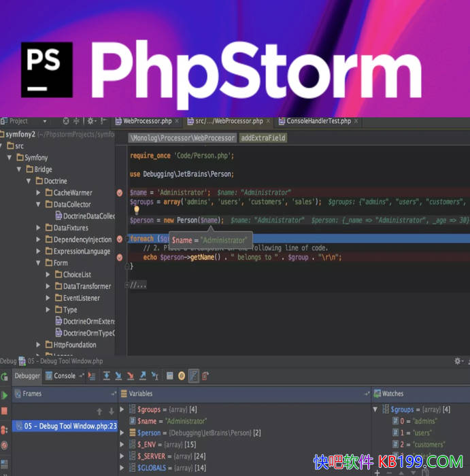Click the previous frame up arrow

(99, 411)
